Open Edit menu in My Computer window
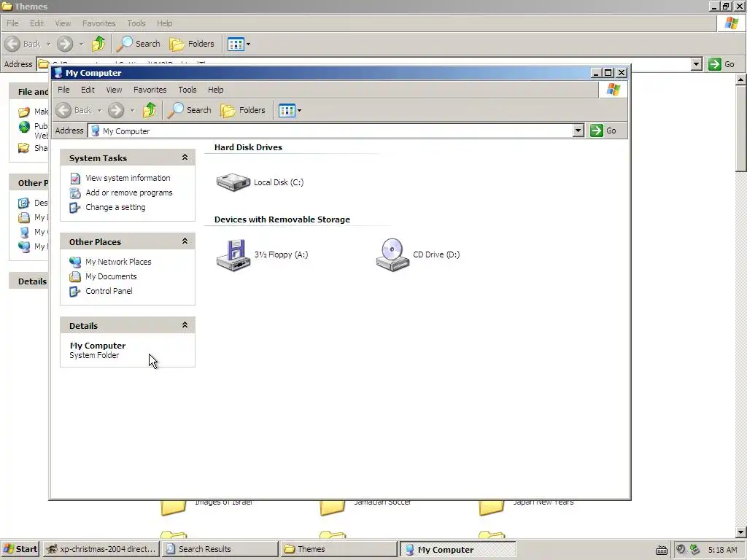747x560 pixels. [x=88, y=90]
